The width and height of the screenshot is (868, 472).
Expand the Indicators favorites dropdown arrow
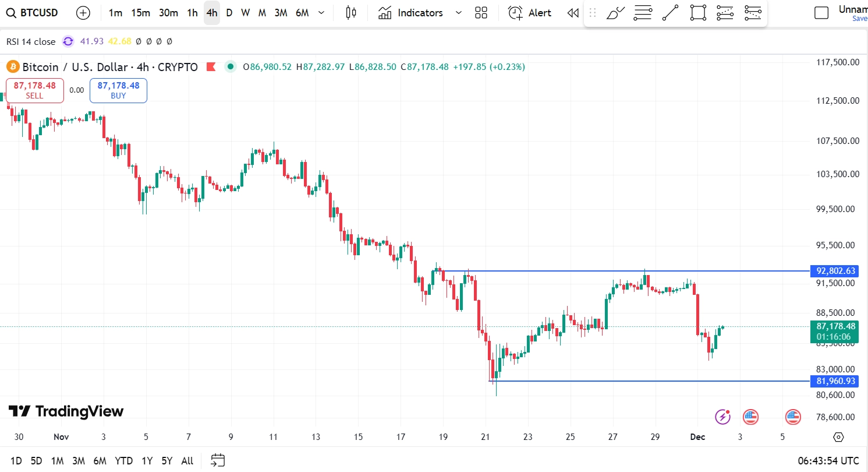[458, 13]
